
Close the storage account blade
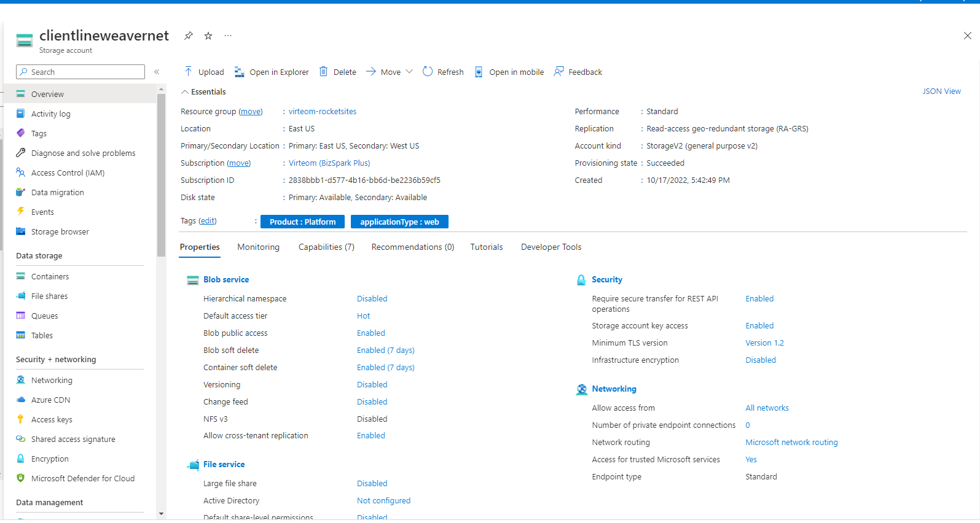[x=967, y=36]
